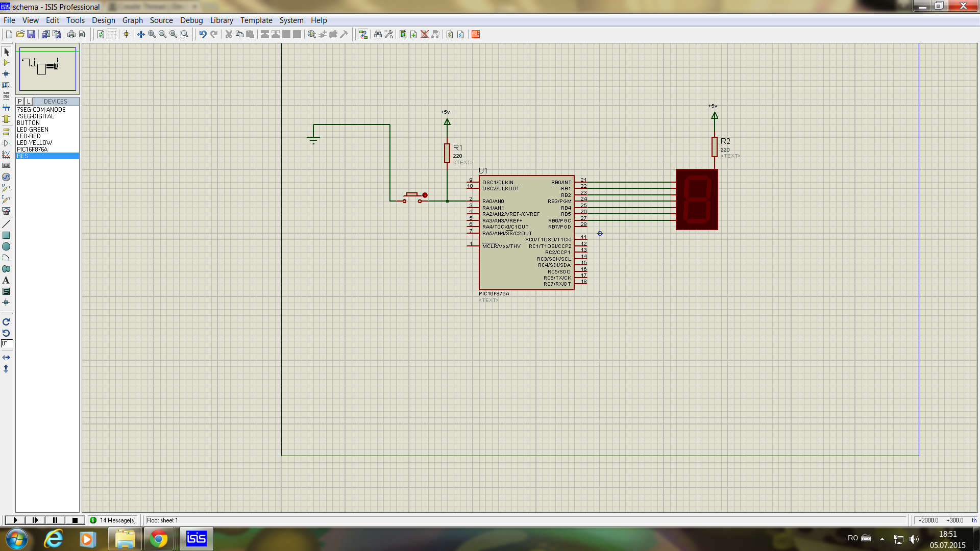This screenshot has height=551, width=980.
Task: Select the 2D closed path tool
Action: [6, 269]
